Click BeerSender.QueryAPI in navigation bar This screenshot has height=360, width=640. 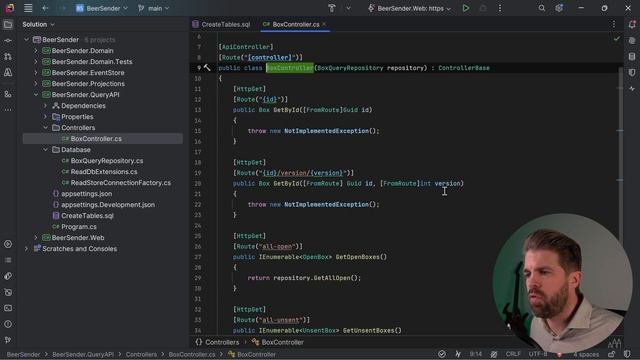(x=83, y=354)
